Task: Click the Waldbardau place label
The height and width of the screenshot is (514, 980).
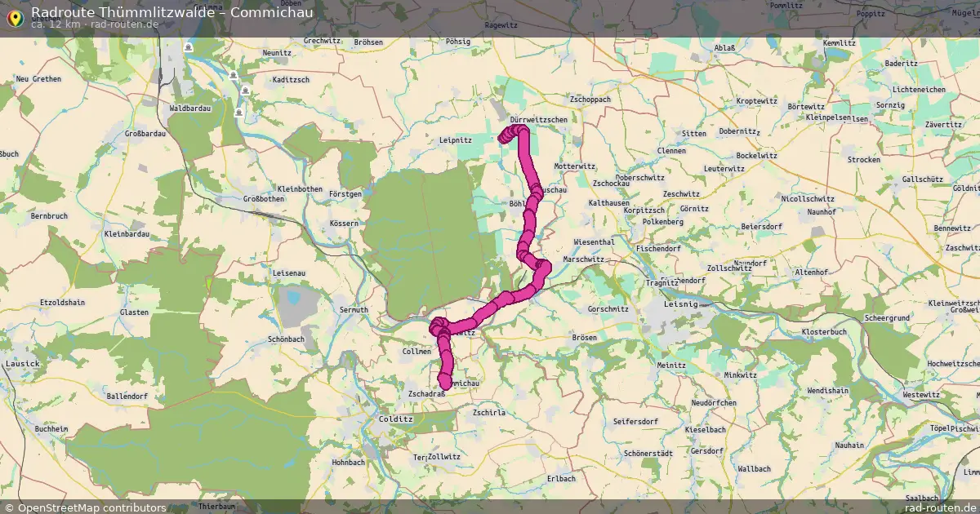Action: point(189,108)
